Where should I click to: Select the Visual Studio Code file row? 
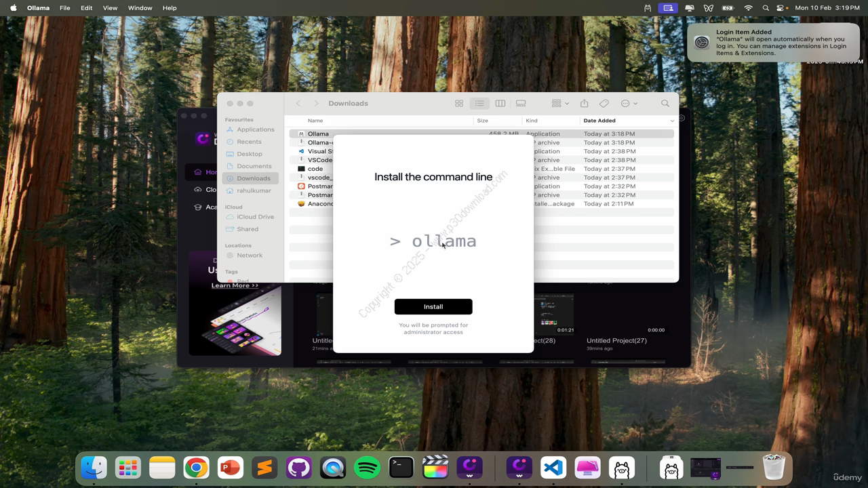[x=481, y=151]
